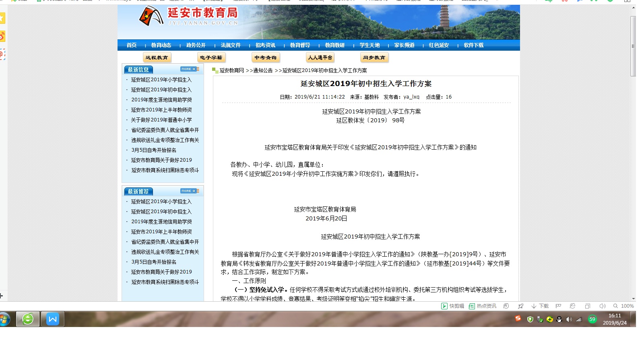
Task: Open the 快剪辑 video clip tool
Action: pyautogui.click(x=452, y=306)
